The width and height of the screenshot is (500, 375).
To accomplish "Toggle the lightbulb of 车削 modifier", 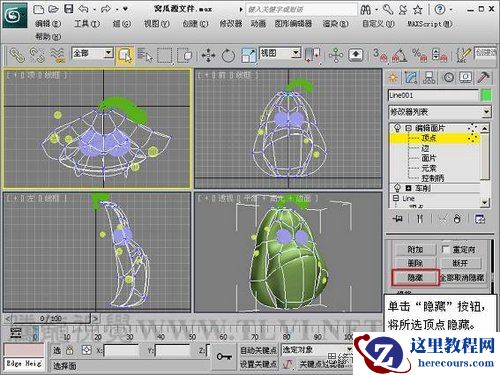I will [x=397, y=188].
